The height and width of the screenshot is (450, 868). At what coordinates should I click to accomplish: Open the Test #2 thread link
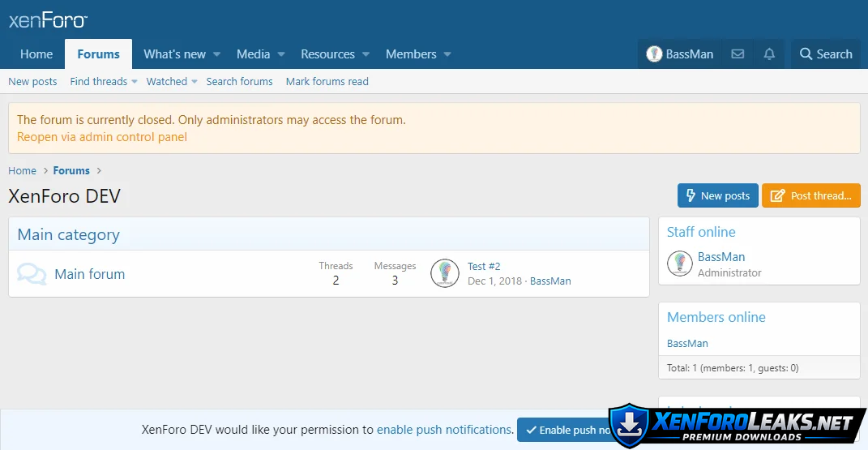pyautogui.click(x=484, y=266)
